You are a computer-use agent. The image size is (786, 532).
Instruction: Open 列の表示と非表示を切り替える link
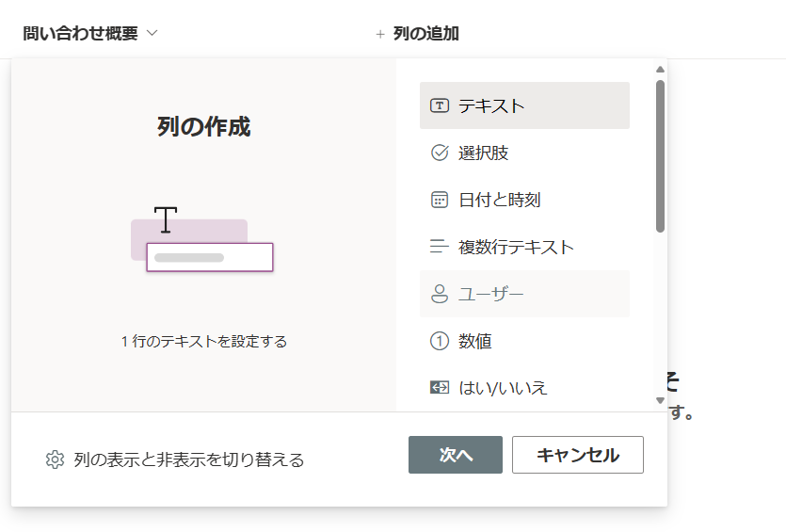(188, 459)
